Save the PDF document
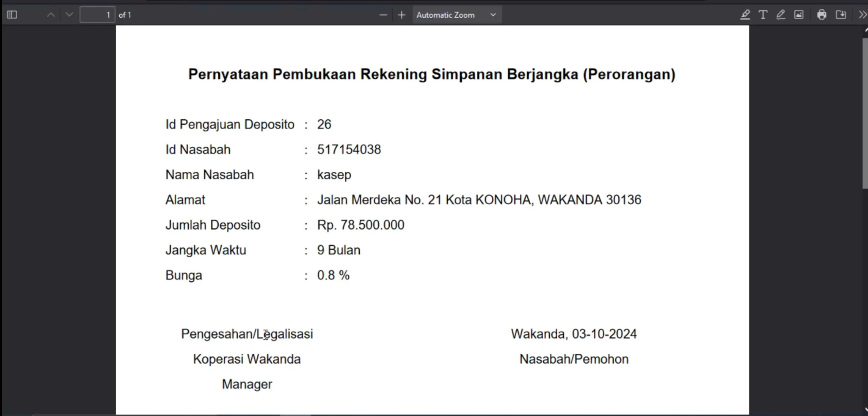 tap(841, 15)
